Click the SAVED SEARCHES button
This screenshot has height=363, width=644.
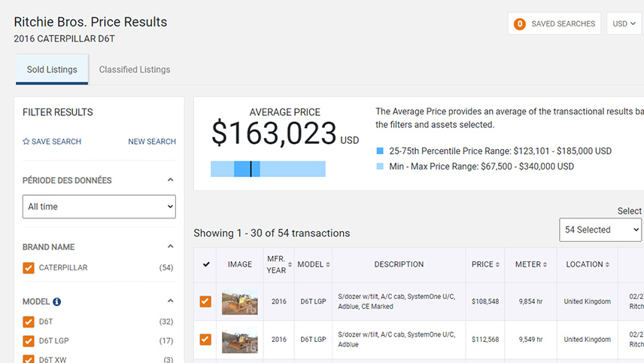(554, 24)
